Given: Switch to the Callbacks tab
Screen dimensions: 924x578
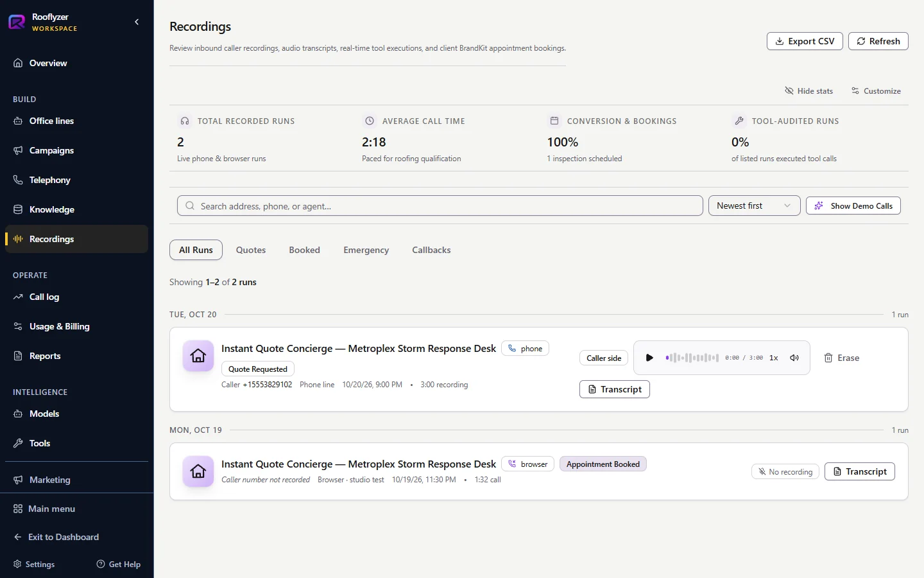Looking at the screenshot, I should [x=431, y=250].
